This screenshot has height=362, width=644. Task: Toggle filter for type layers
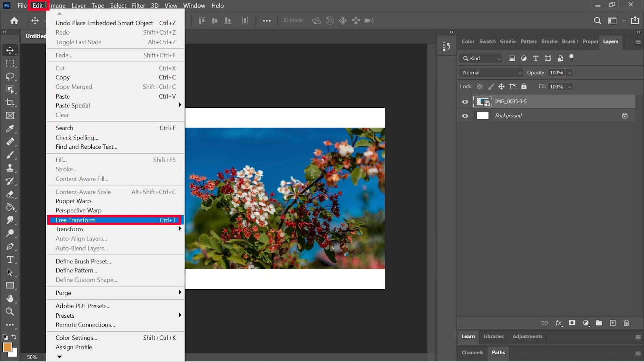[536, 58]
